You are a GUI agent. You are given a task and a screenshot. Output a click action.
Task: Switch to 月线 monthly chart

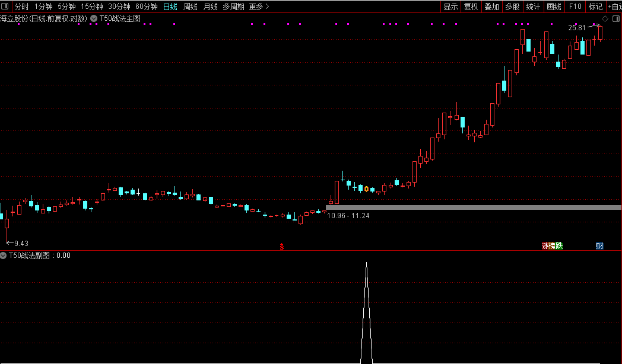(210, 7)
